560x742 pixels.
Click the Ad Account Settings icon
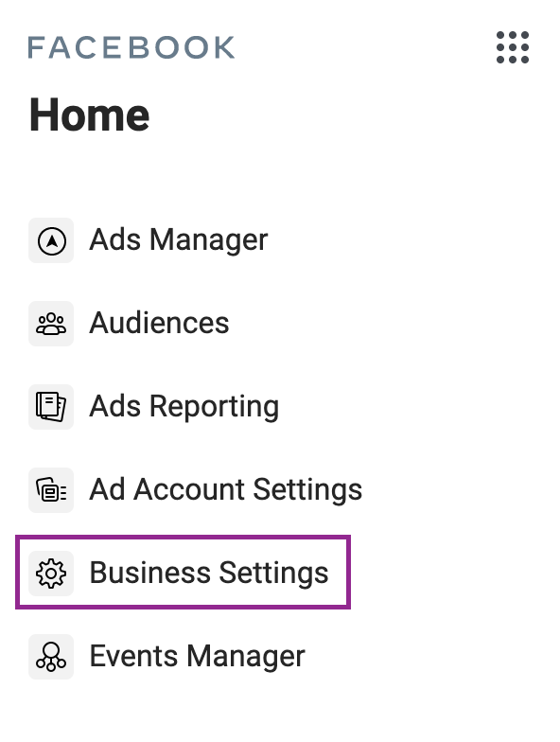51,490
